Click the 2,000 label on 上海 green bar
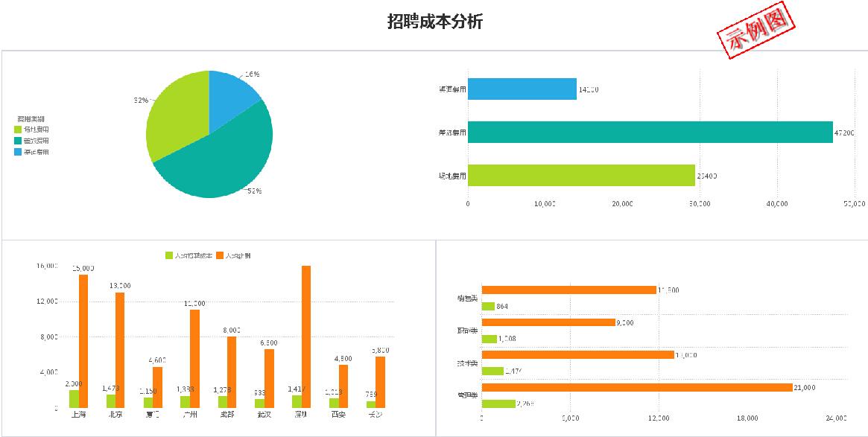The height and width of the screenshot is (437, 868). click(74, 384)
